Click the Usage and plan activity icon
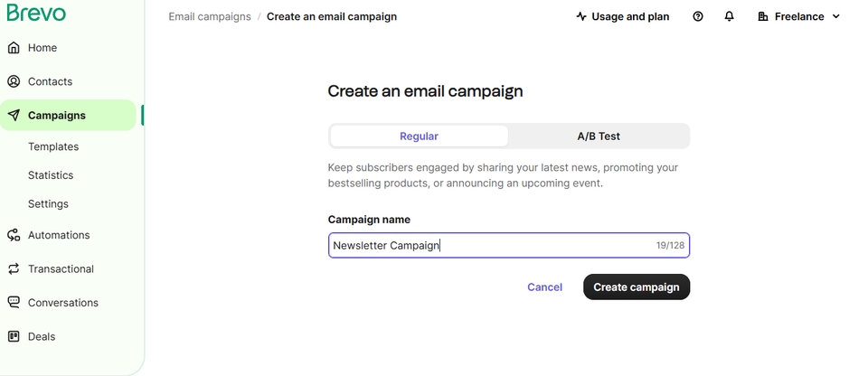 coord(581,16)
